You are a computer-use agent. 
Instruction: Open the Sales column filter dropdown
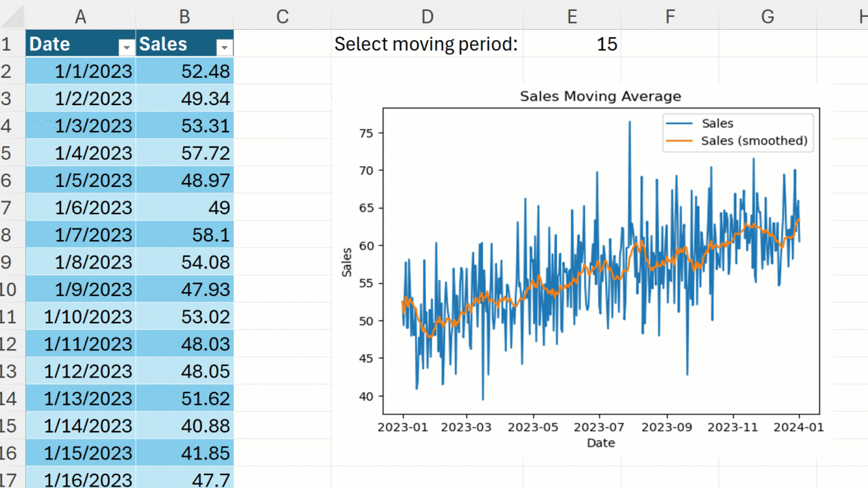tap(225, 47)
